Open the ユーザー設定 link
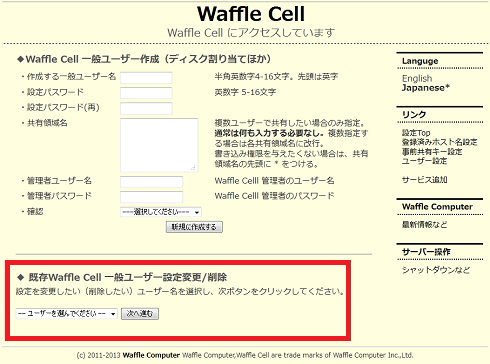The width and height of the screenshot is (490, 364). [424, 161]
